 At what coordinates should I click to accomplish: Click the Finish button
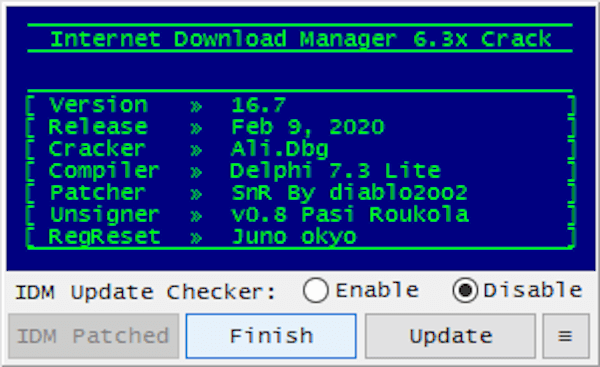click(x=271, y=336)
